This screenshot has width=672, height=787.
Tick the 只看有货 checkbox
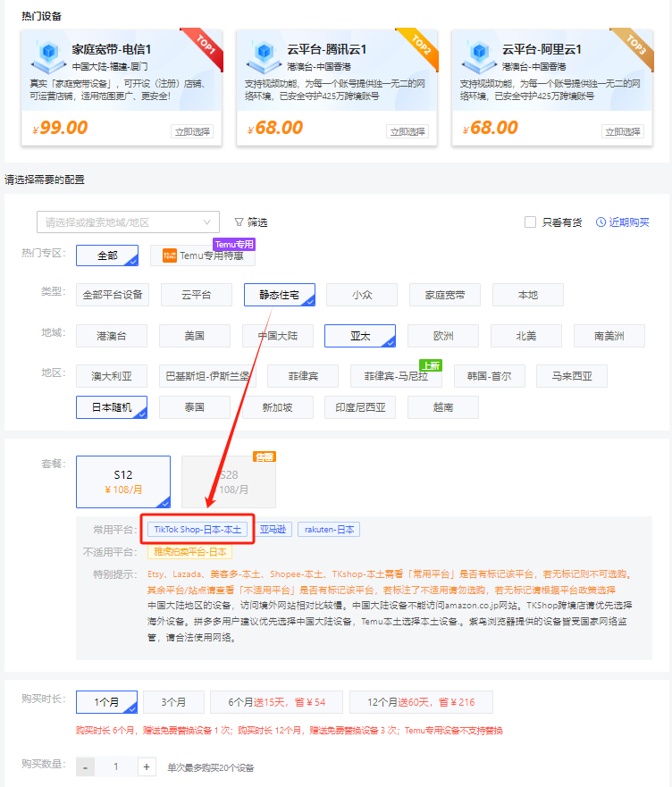(x=530, y=222)
